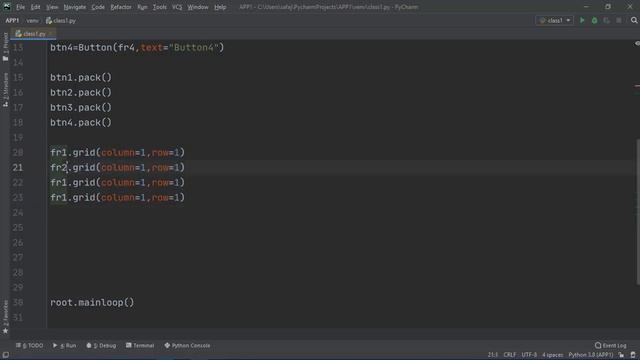Open the Code menu
Image resolution: width=640 pixels, height=360 pixels.
click(x=98, y=7)
